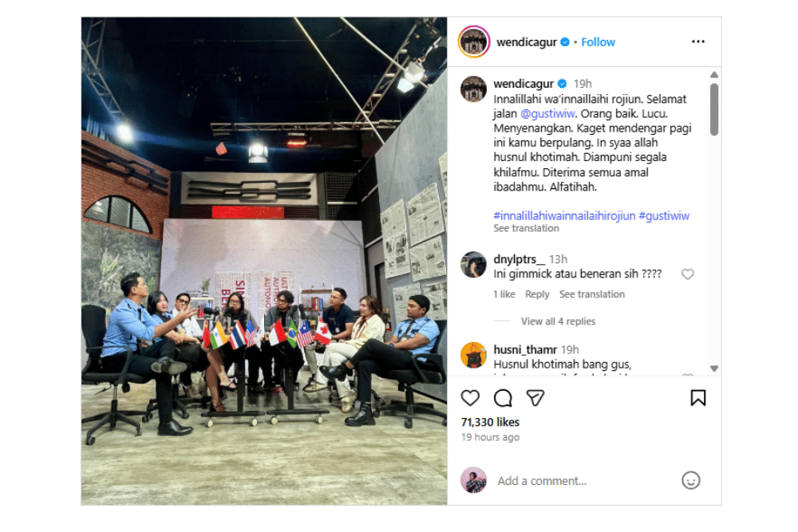Open #gustiwiw hashtag link
This screenshot has width=798, height=532.
[x=664, y=215]
